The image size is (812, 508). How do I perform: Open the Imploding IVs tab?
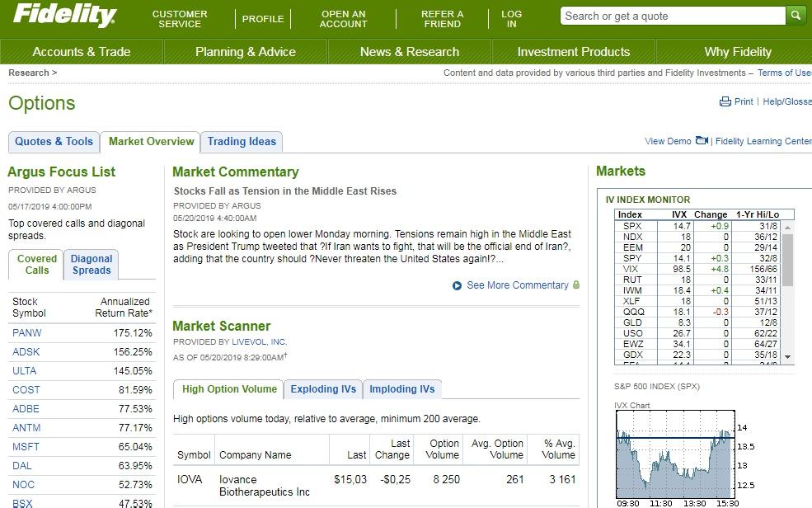(401, 389)
